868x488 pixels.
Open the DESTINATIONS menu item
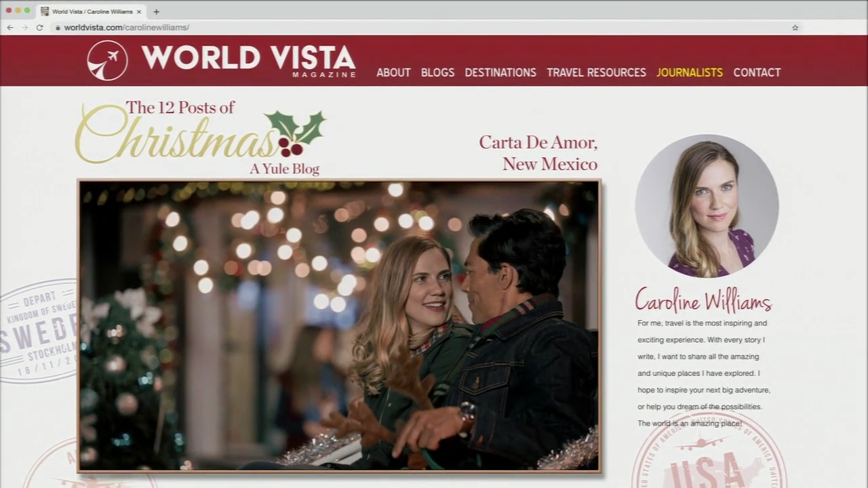tap(500, 73)
